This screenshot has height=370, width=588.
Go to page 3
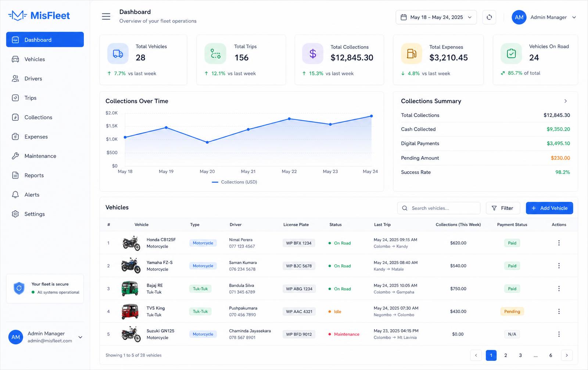coord(520,355)
